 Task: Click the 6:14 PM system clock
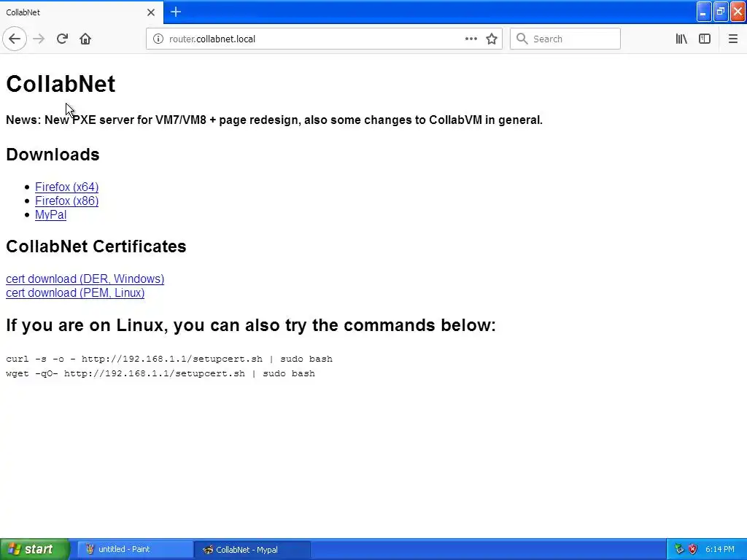[720, 550]
